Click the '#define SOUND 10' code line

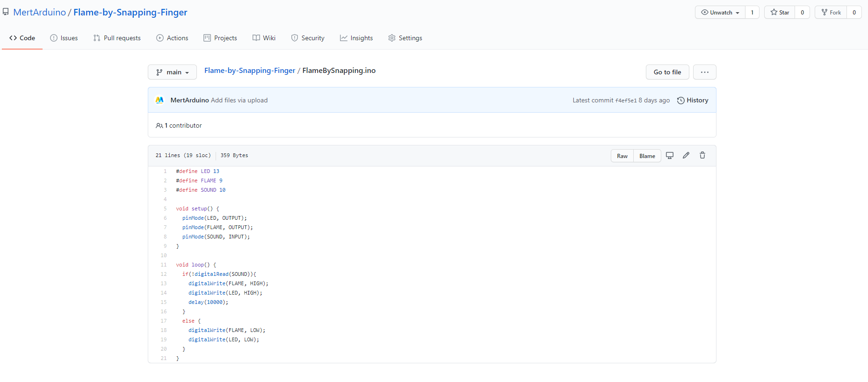[201, 190]
